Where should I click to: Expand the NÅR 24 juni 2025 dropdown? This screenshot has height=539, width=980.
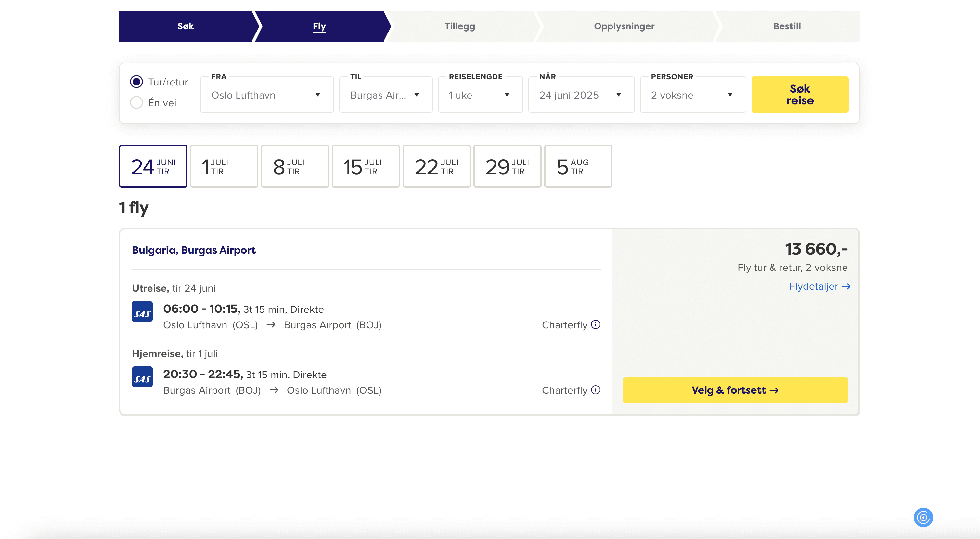coord(581,95)
